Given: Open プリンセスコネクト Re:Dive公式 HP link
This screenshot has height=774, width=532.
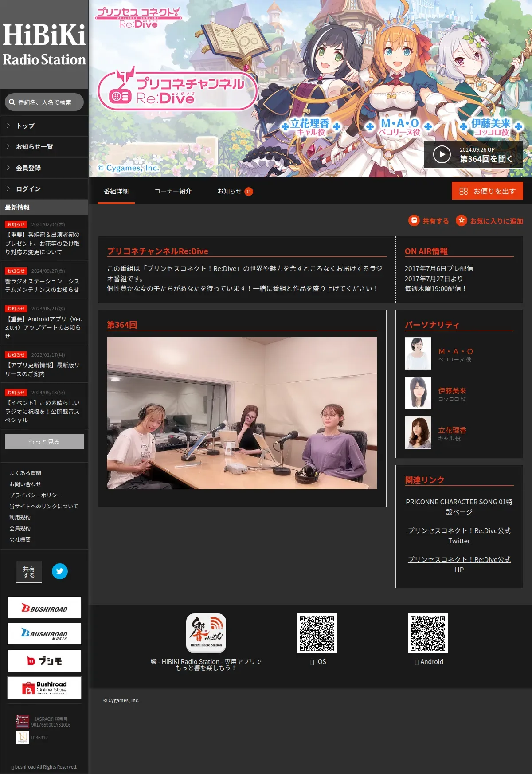Looking at the screenshot, I should click(x=459, y=565).
